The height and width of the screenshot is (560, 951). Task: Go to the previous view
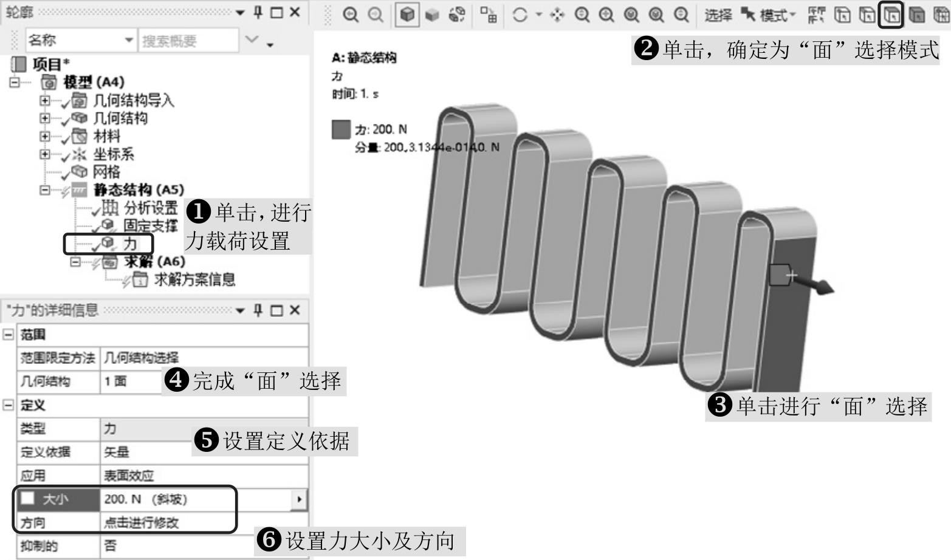[351, 15]
